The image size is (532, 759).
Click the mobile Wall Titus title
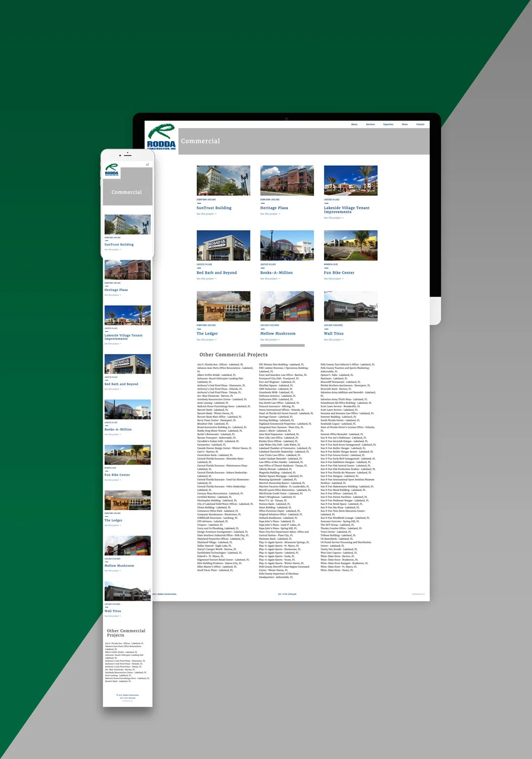click(113, 611)
